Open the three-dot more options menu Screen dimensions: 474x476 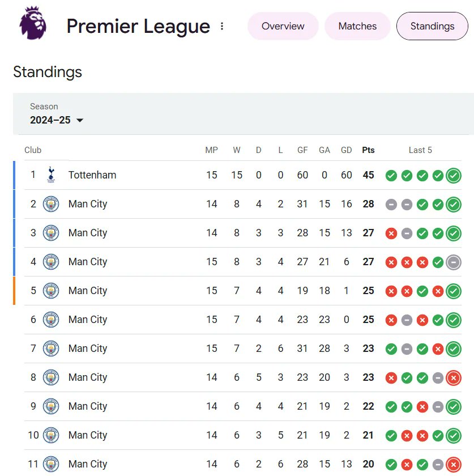click(222, 26)
